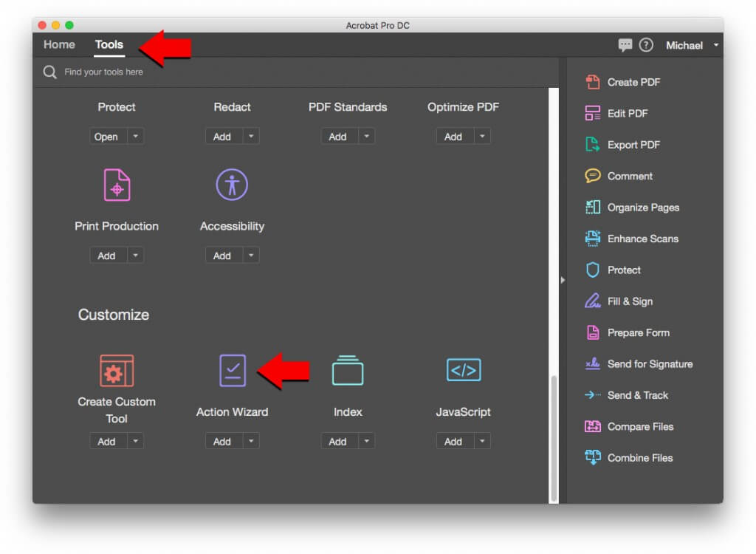This screenshot has height=554, width=756.
Task: Click the Combine Files sidebar icon
Action: pos(593,457)
